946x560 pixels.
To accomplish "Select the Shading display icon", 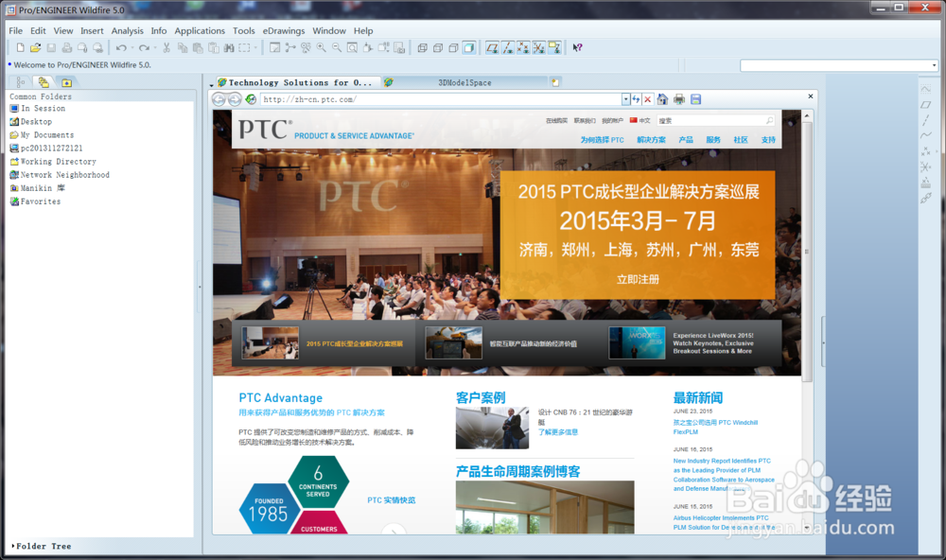I will point(469,47).
